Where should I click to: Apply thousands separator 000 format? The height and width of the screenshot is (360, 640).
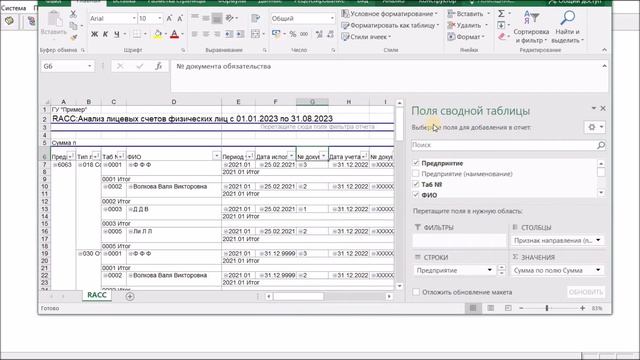[304, 34]
